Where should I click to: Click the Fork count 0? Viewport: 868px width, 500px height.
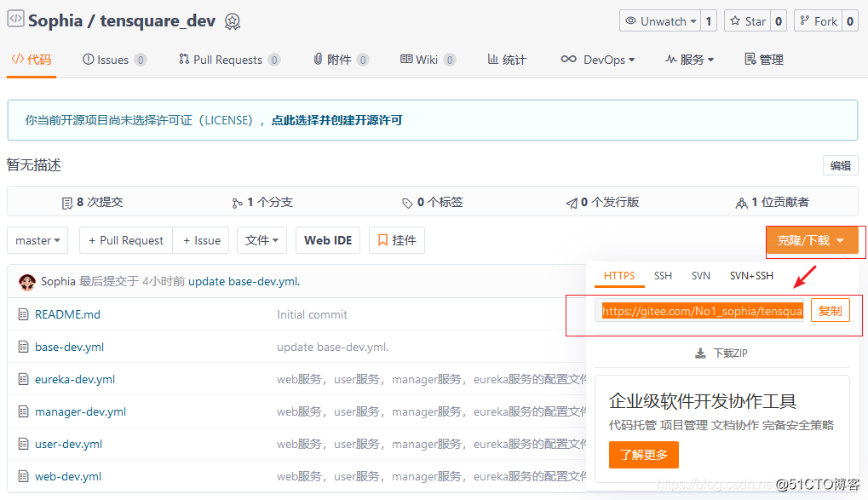[x=850, y=21]
